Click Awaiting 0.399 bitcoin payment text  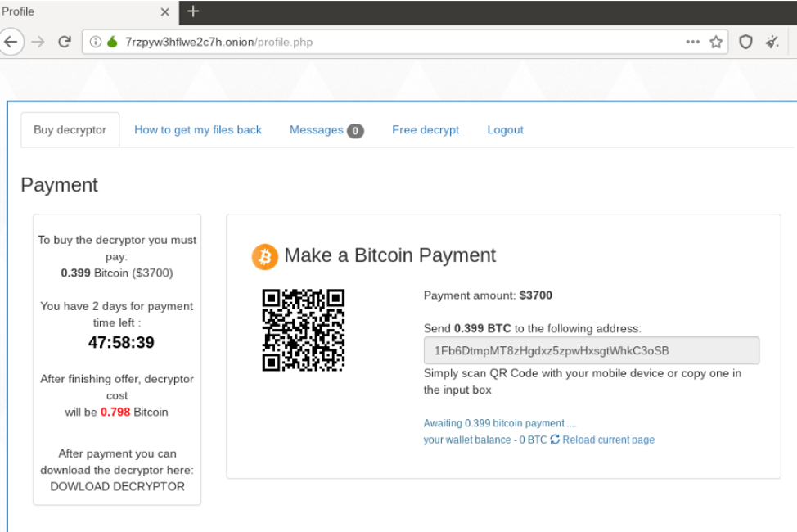coord(500,423)
